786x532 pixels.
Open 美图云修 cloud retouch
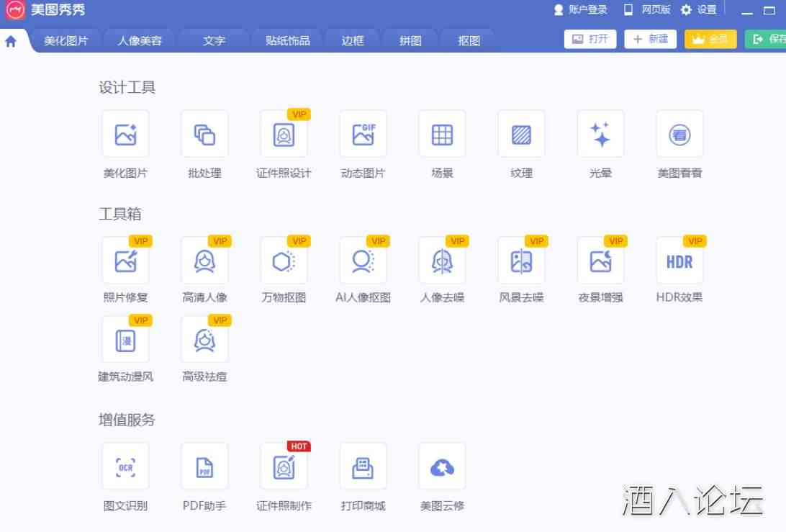point(442,466)
